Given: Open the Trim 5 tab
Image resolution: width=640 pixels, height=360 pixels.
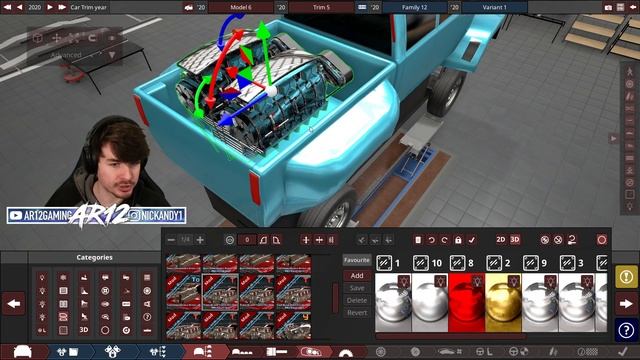Looking at the screenshot, I should 322,7.
